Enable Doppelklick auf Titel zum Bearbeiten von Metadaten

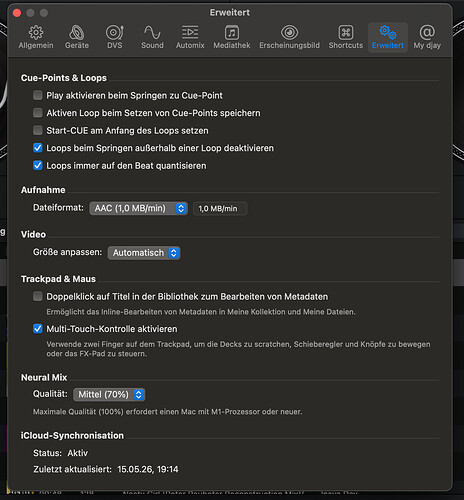[x=38, y=296]
